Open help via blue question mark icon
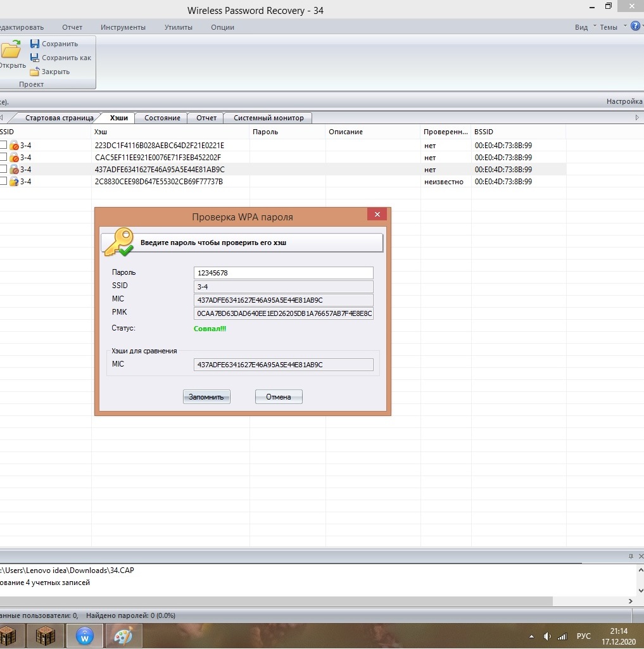Screen dimensions: 644x649 (x=636, y=27)
